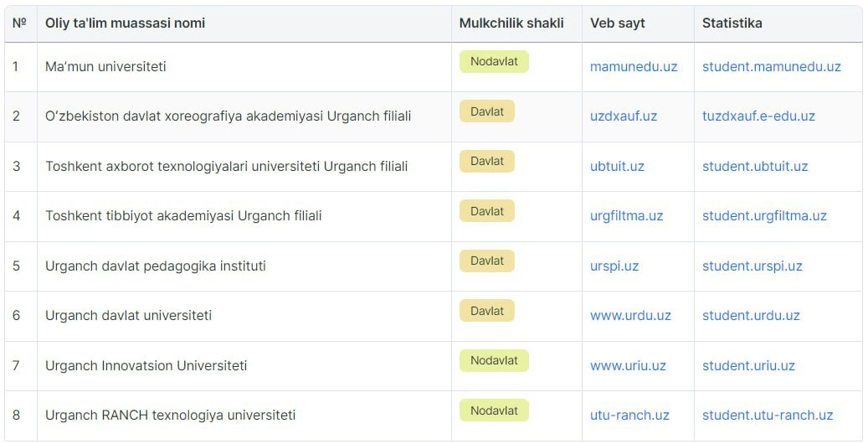This screenshot has height=444, width=868.
Task: Visit uzdxauf.uz website link
Action: (x=624, y=116)
